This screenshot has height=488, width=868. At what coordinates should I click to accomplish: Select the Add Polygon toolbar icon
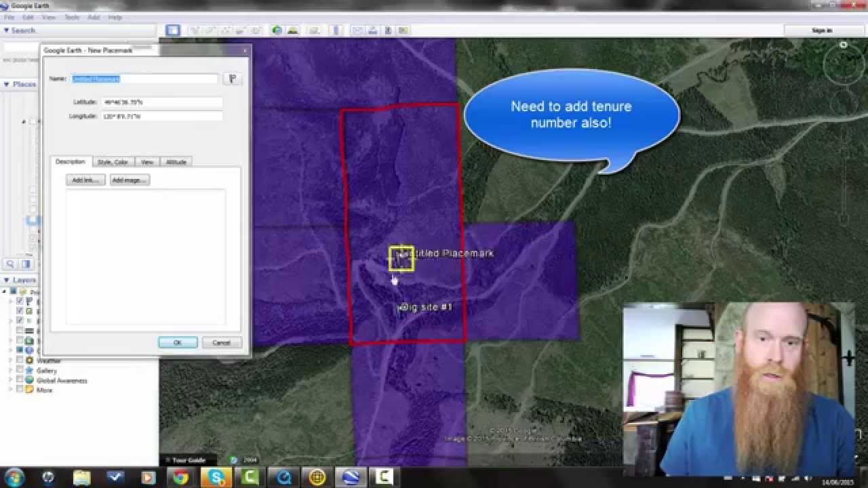[210, 30]
